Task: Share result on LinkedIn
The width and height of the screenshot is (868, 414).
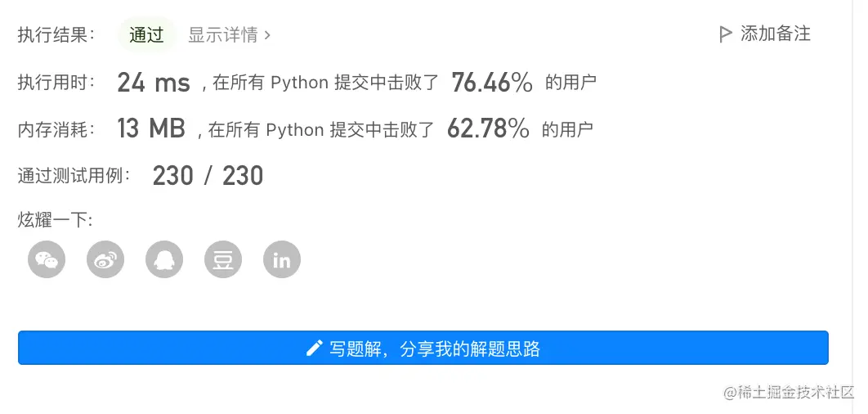Action: (282, 260)
